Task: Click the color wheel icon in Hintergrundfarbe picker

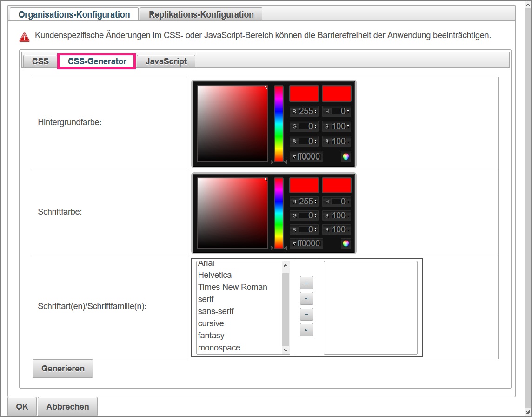Action: tap(346, 156)
